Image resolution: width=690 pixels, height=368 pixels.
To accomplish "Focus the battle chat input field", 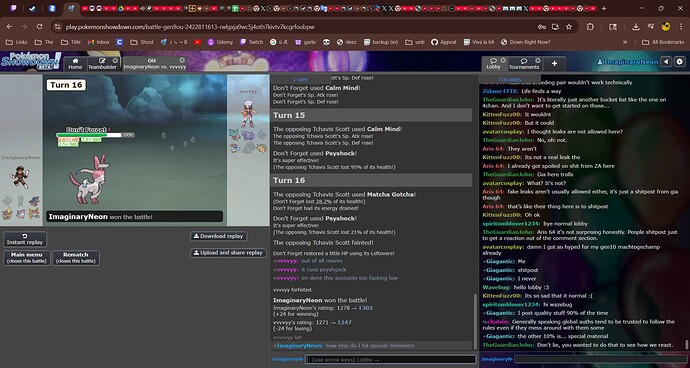I will click(x=391, y=360).
